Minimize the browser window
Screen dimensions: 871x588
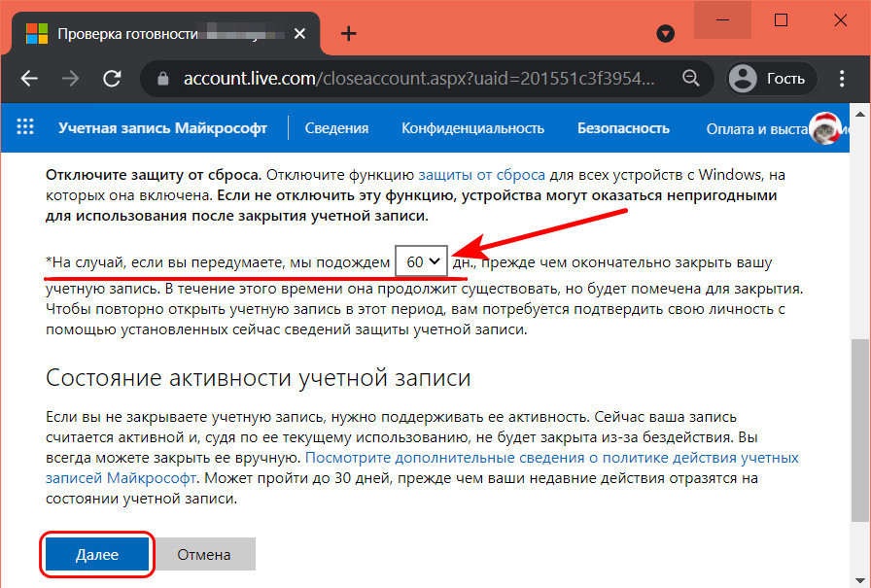click(722, 20)
